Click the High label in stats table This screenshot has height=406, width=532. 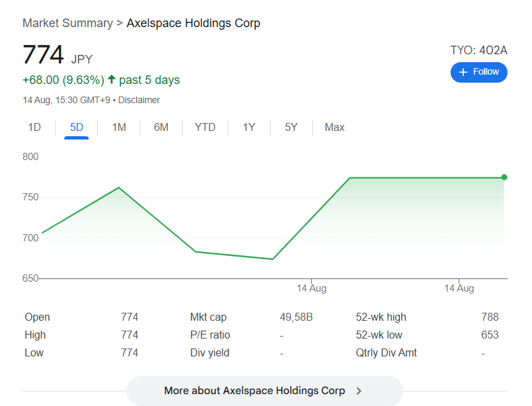pyautogui.click(x=35, y=335)
